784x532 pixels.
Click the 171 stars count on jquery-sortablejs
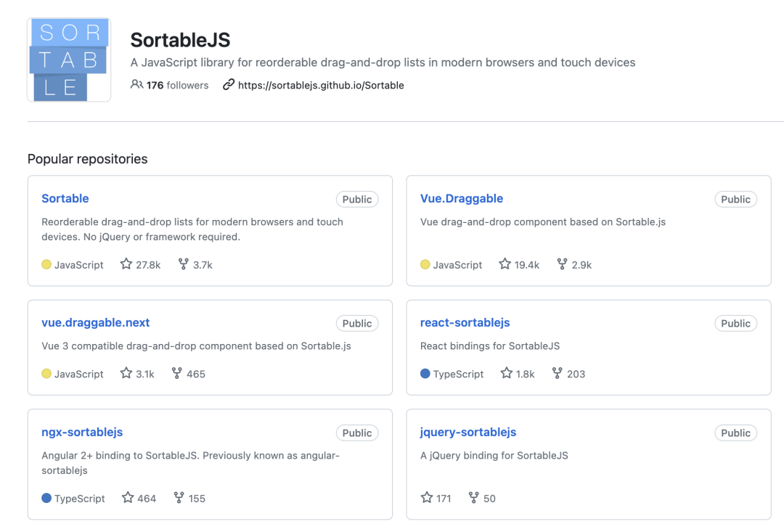tap(444, 499)
